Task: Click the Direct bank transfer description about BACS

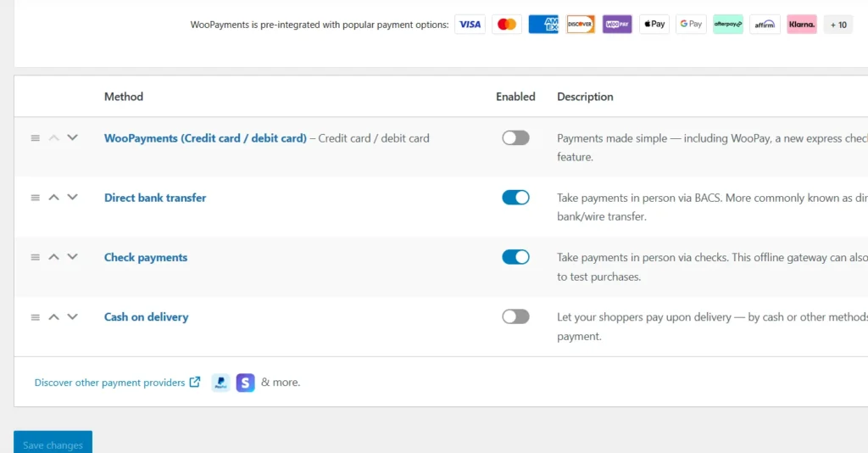Action: click(712, 207)
